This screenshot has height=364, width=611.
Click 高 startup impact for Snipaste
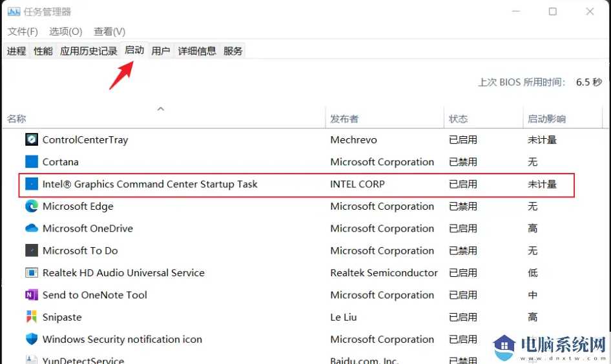click(533, 318)
